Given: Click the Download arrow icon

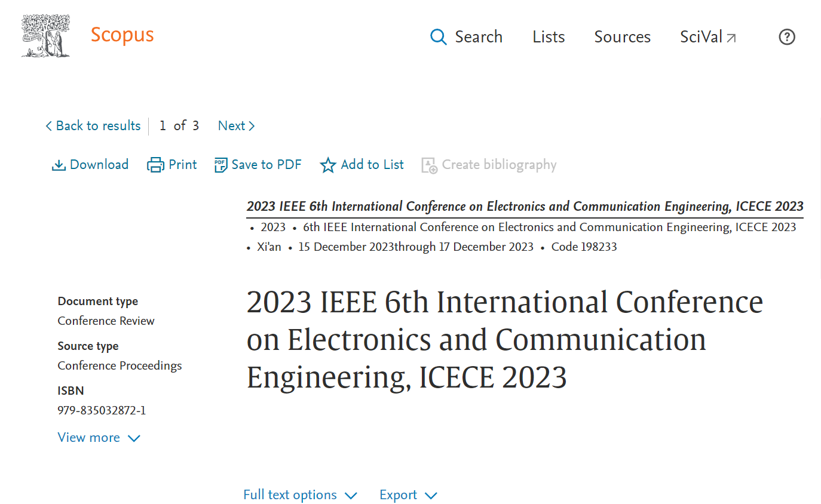Looking at the screenshot, I should pos(59,165).
